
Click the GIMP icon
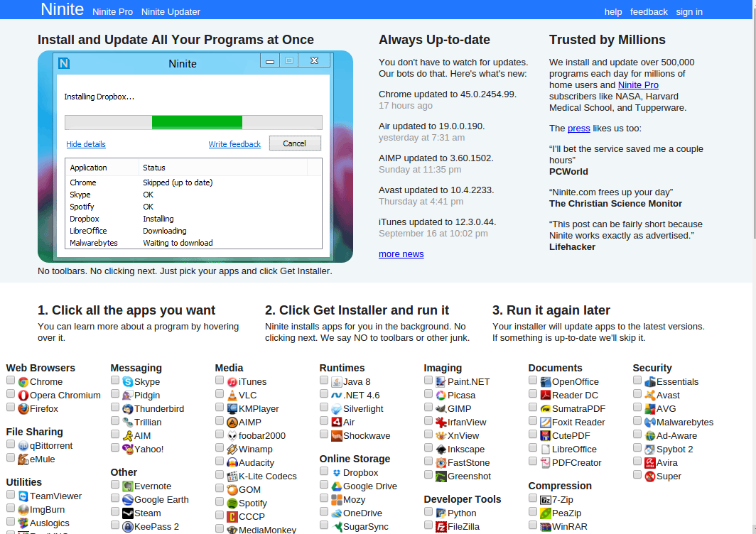pos(441,409)
